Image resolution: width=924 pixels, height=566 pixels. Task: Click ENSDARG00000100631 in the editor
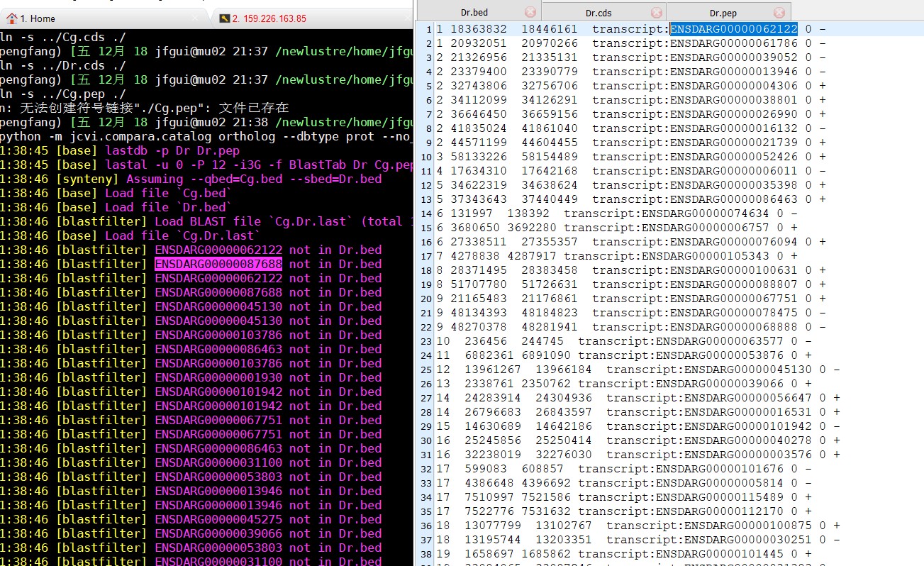coord(734,270)
